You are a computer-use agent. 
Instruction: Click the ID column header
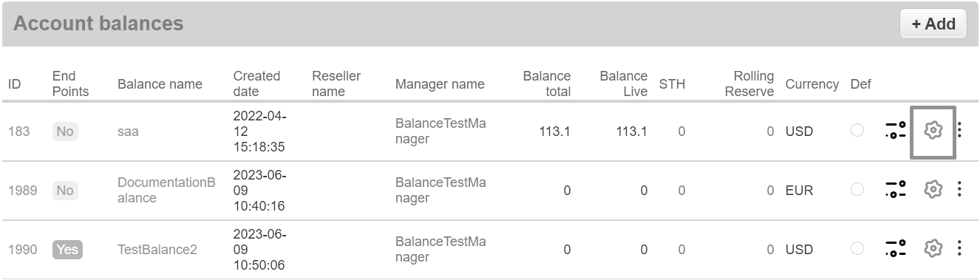tap(15, 84)
